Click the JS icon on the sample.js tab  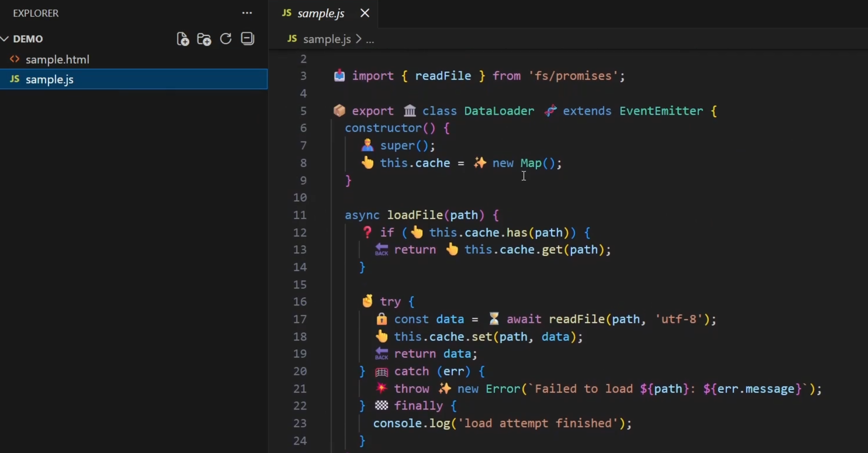click(286, 13)
